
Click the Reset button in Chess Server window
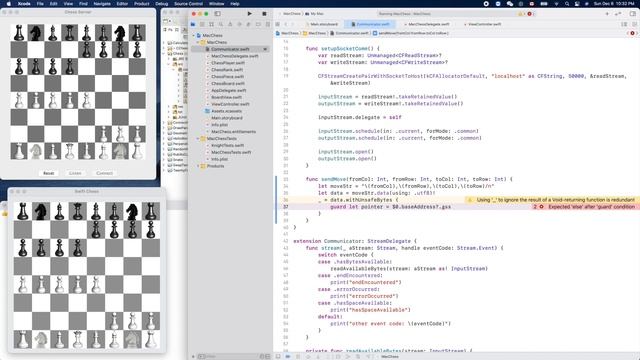(49, 173)
